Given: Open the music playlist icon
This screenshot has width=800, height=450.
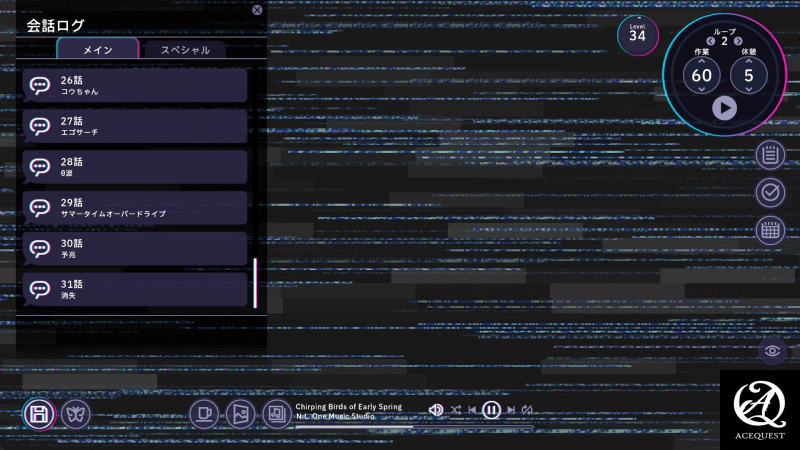Looking at the screenshot, I should (x=277, y=412).
